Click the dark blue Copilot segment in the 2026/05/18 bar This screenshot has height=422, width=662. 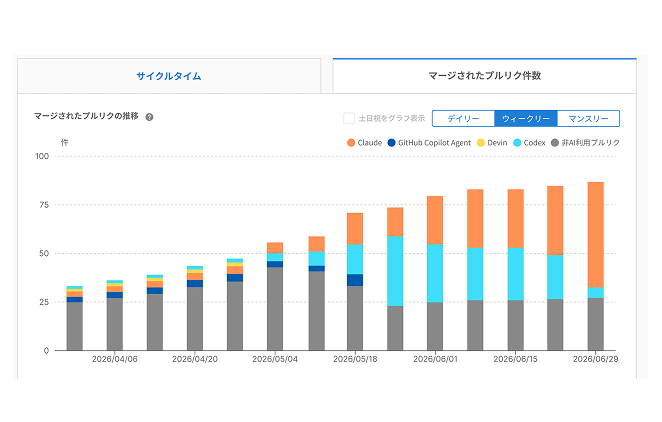(355, 280)
